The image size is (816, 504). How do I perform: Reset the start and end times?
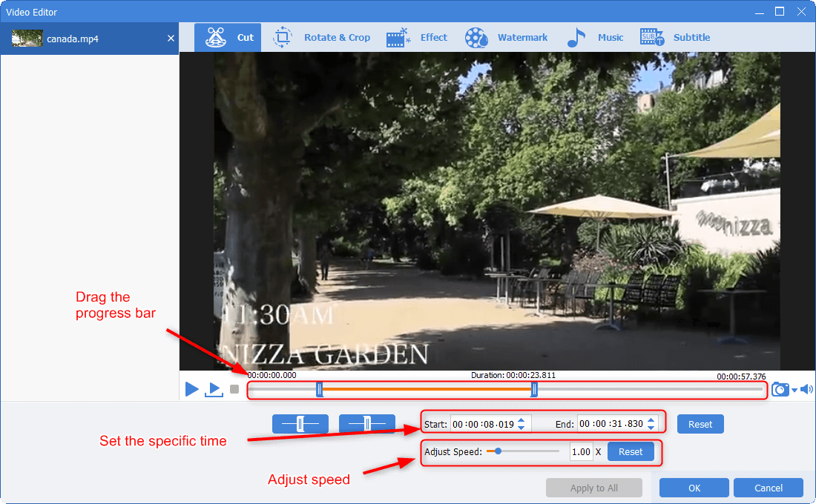click(x=700, y=424)
